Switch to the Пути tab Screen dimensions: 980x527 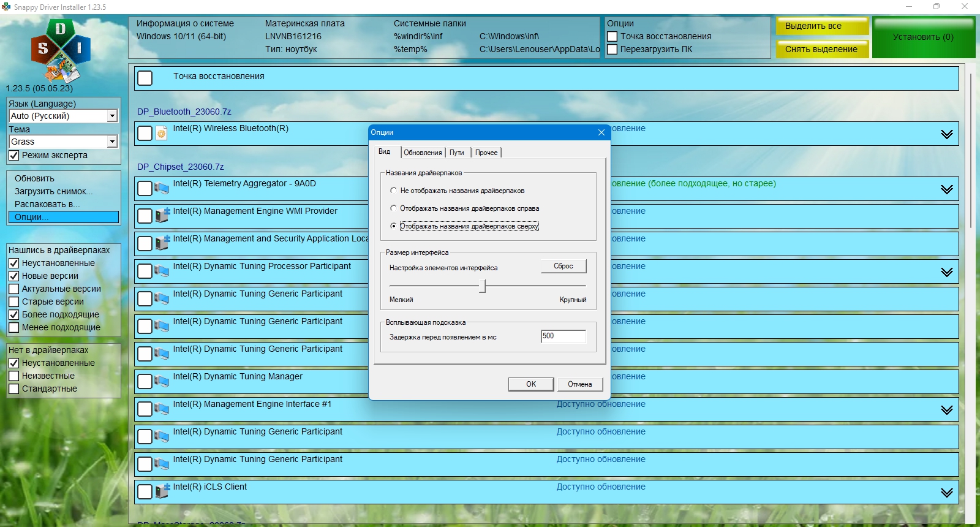click(x=457, y=153)
